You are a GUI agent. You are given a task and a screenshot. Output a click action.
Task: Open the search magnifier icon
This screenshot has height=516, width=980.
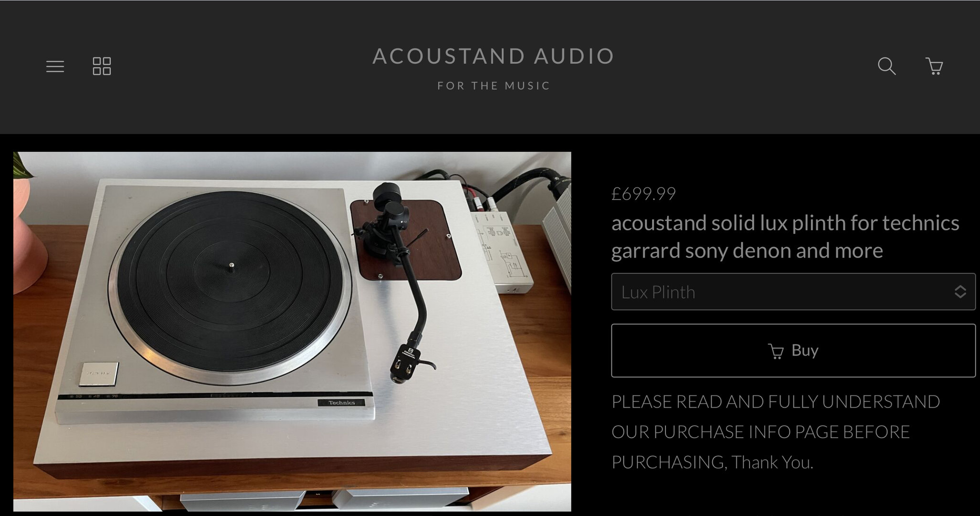coord(886,66)
